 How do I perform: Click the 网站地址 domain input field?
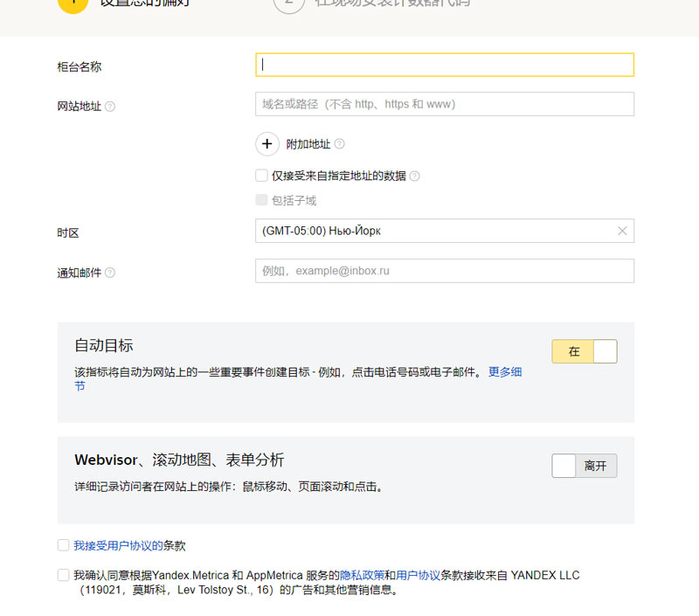tap(444, 104)
